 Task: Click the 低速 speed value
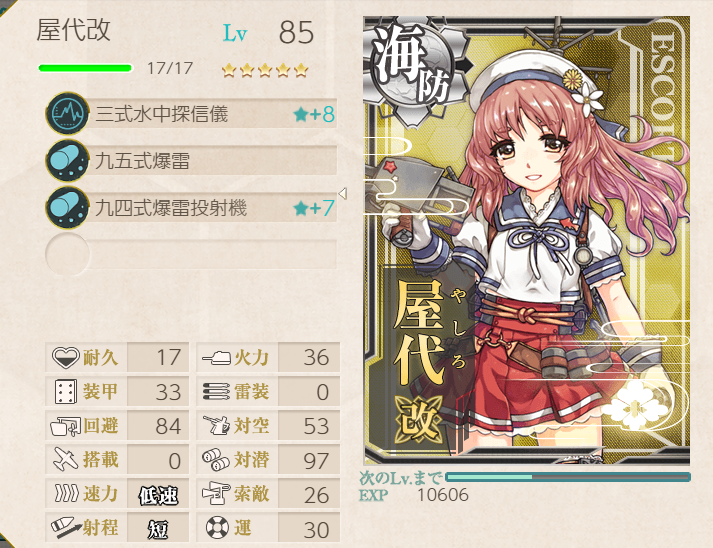[158, 495]
